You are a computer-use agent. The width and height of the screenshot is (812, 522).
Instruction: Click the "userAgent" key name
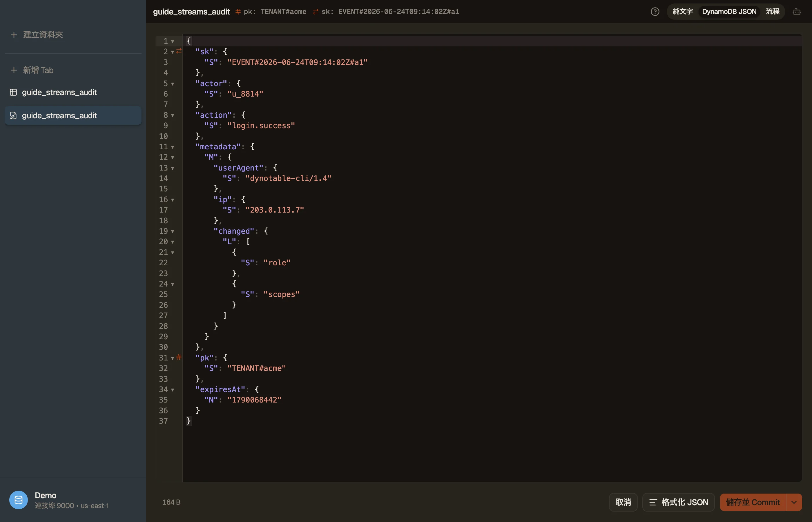238,168
